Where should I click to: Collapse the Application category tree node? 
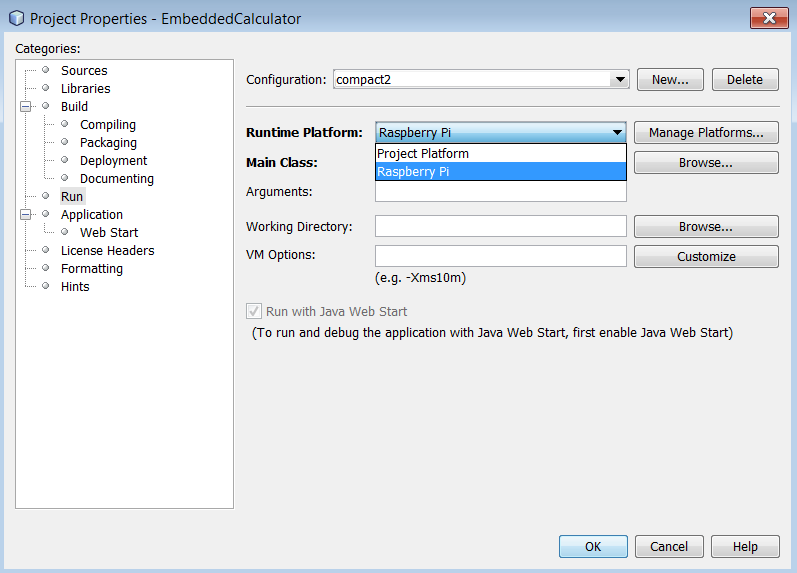27,215
